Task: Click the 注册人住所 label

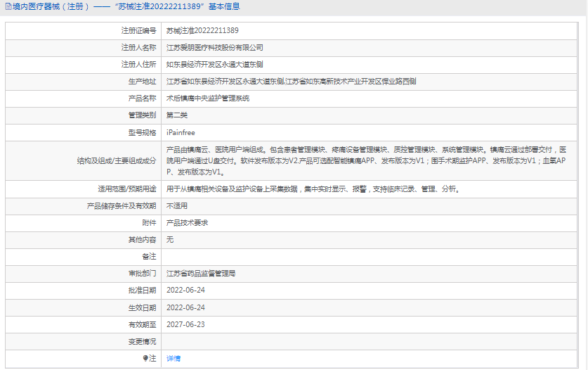Action: pos(139,65)
